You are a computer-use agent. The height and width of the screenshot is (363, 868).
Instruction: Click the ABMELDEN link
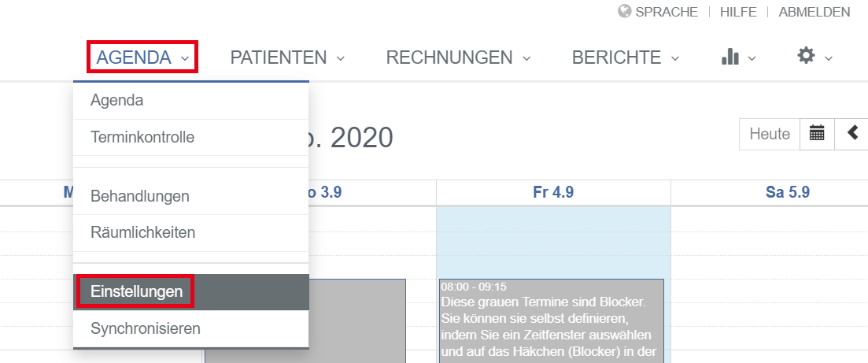[814, 12]
